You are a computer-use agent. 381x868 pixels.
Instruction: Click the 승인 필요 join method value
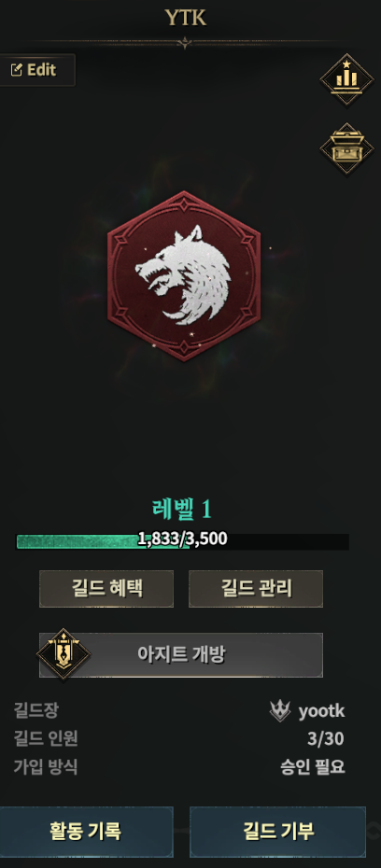[x=312, y=767]
